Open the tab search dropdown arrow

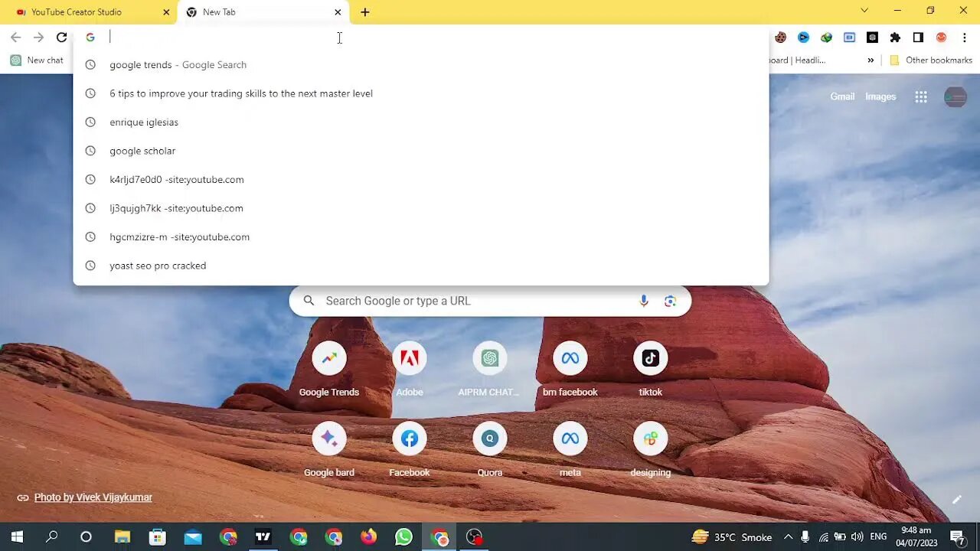coord(864,11)
